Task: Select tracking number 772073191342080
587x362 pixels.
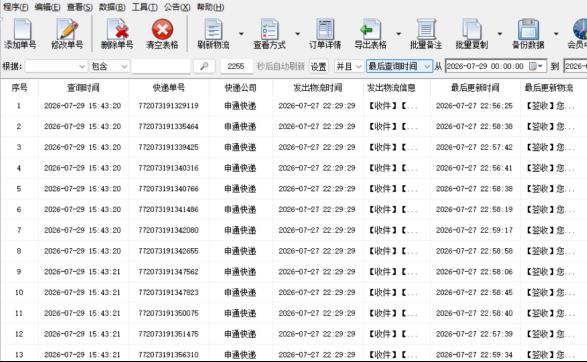Action: (x=168, y=230)
